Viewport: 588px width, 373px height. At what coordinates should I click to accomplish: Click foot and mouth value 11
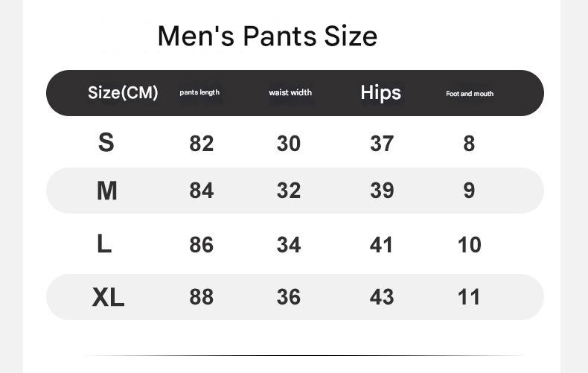pyautogui.click(x=469, y=297)
